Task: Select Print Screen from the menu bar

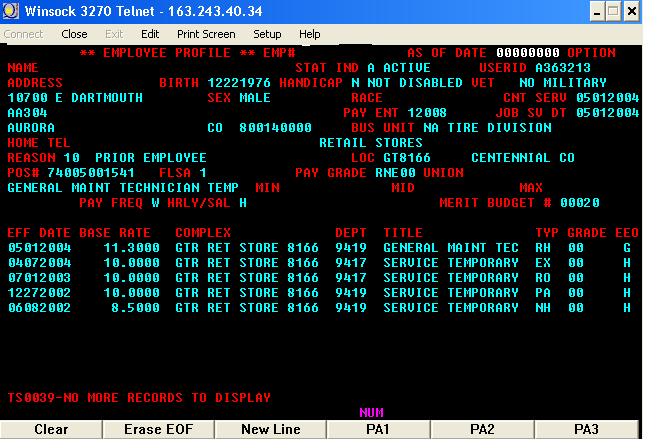Action: (x=206, y=34)
